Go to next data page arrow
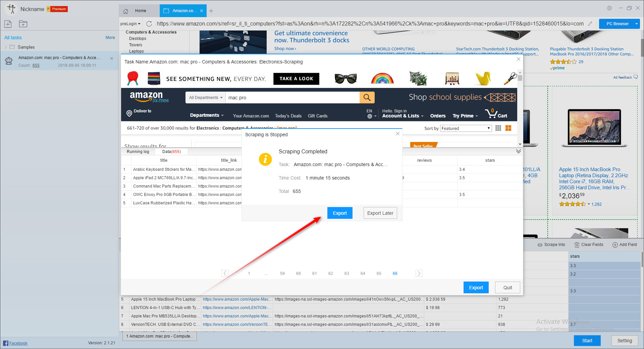 click(x=419, y=273)
